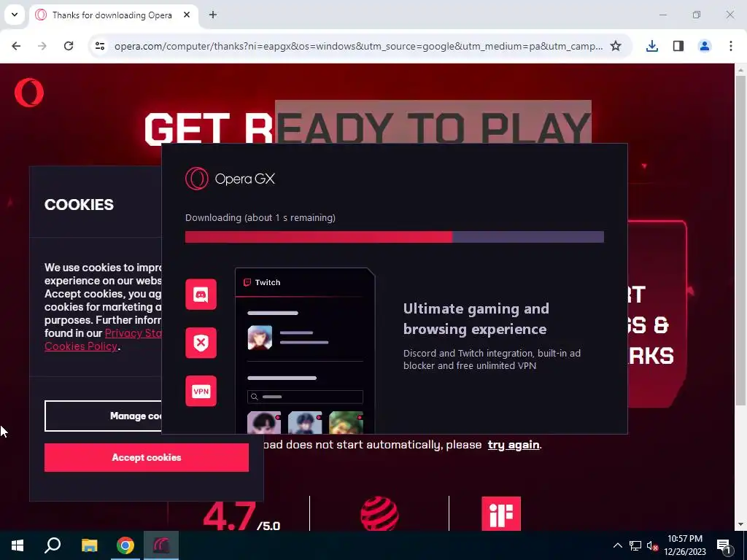
Task: Toggle the Chrome side panel
Action: point(678,46)
